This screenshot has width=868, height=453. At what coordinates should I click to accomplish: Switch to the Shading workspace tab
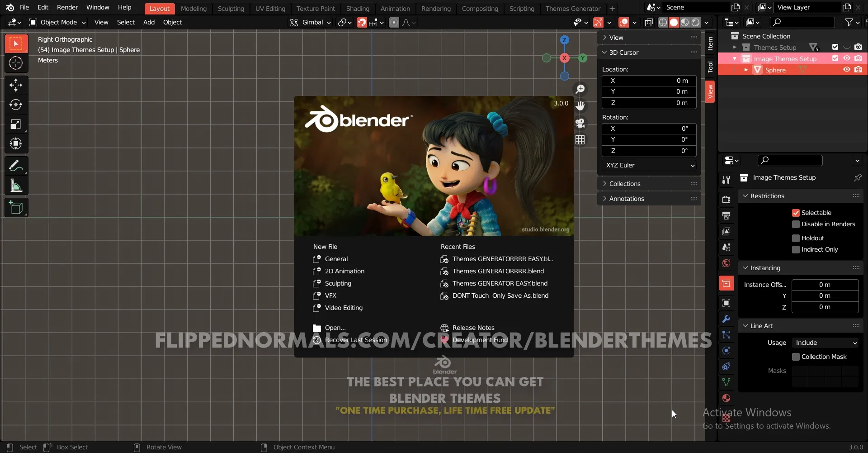pos(358,8)
